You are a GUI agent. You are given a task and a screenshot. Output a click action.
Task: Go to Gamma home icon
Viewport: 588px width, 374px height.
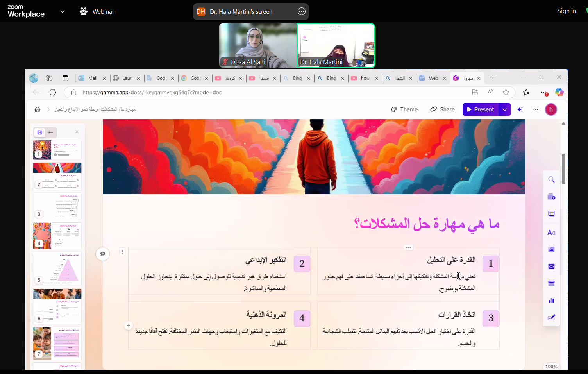pyautogui.click(x=38, y=109)
